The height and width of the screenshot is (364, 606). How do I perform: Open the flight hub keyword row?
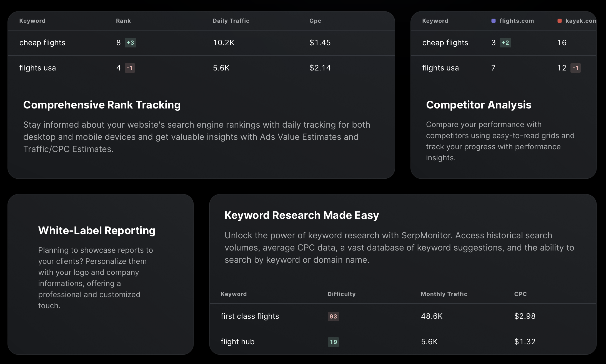coord(237,342)
